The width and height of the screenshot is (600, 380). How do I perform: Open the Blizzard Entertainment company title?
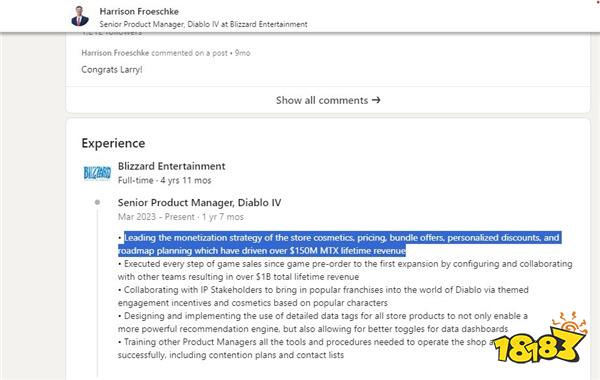pos(171,166)
